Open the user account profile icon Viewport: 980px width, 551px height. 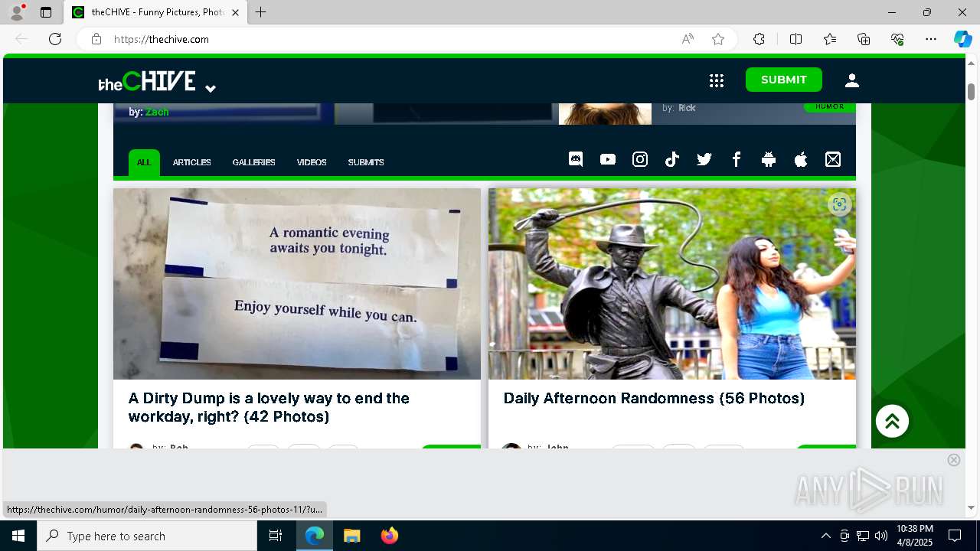point(852,80)
